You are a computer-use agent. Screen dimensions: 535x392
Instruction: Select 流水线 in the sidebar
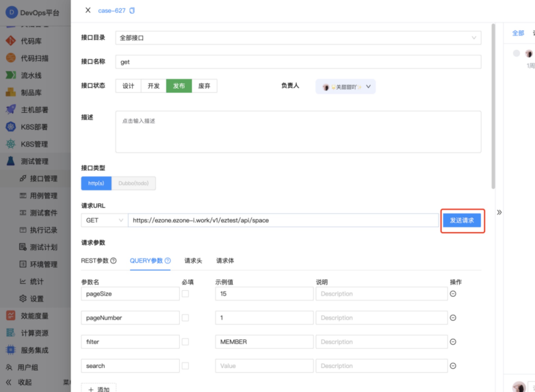click(x=31, y=75)
